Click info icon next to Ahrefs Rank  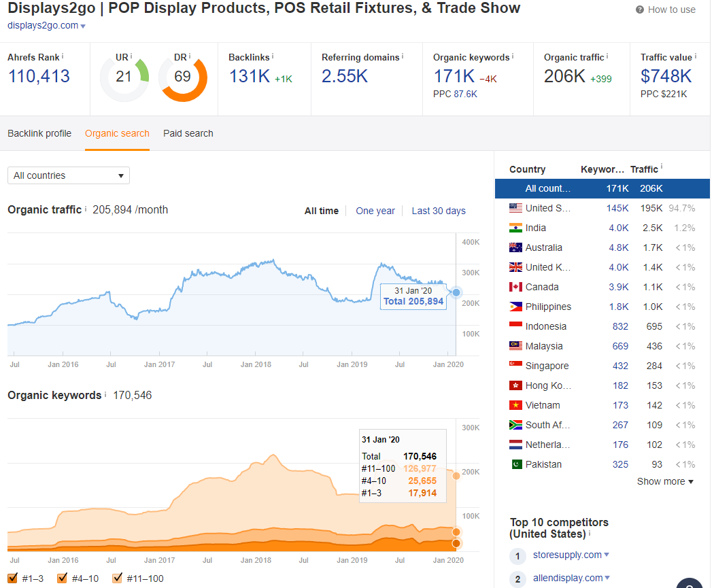coord(63,56)
